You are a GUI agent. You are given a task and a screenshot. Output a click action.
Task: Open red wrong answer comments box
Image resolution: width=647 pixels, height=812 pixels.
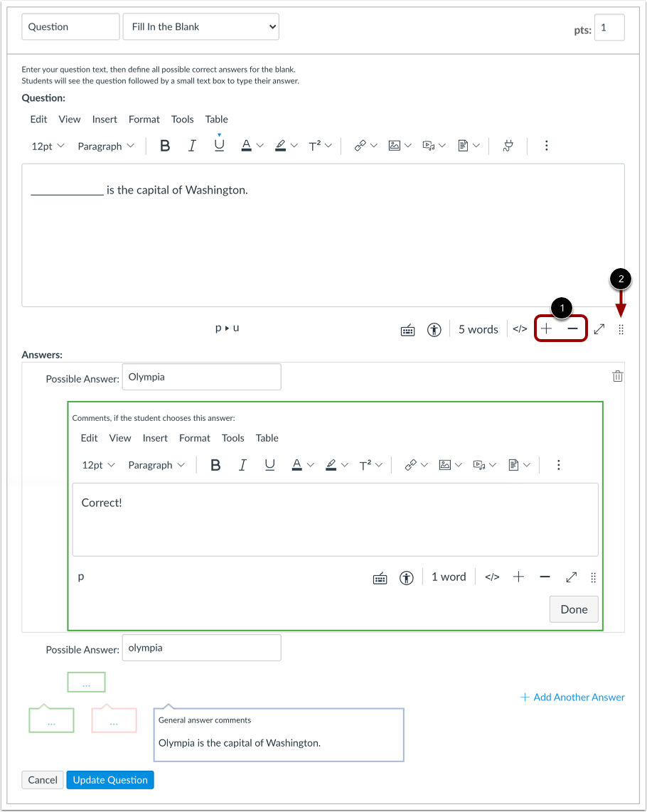pyautogui.click(x=114, y=720)
